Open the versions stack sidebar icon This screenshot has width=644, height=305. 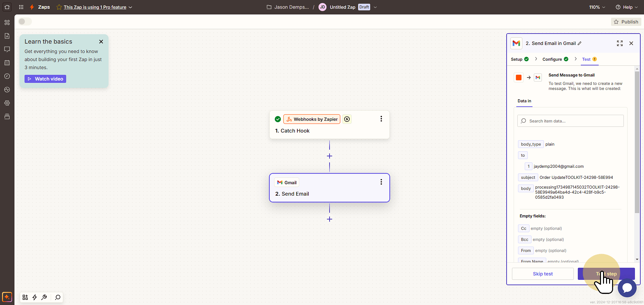point(7,116)
